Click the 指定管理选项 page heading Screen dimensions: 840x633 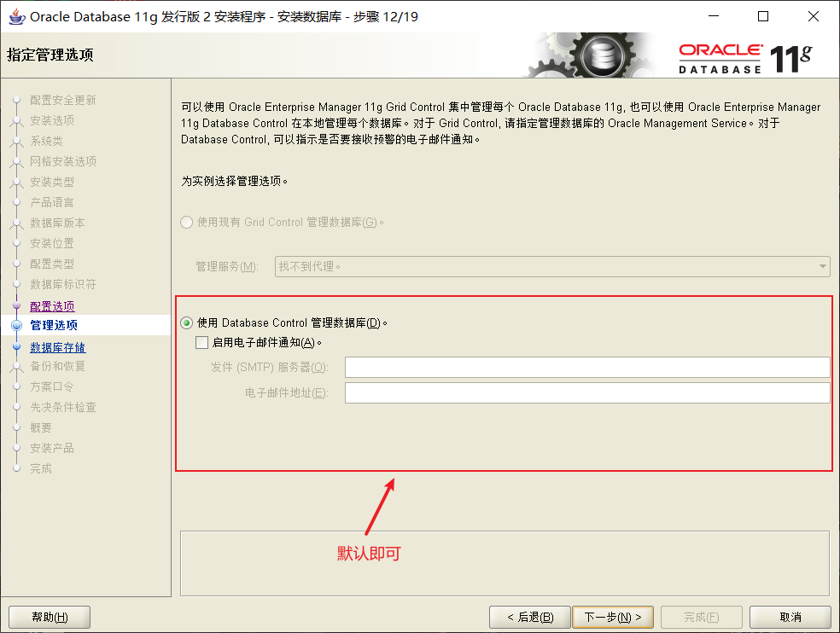pos(50,55)
